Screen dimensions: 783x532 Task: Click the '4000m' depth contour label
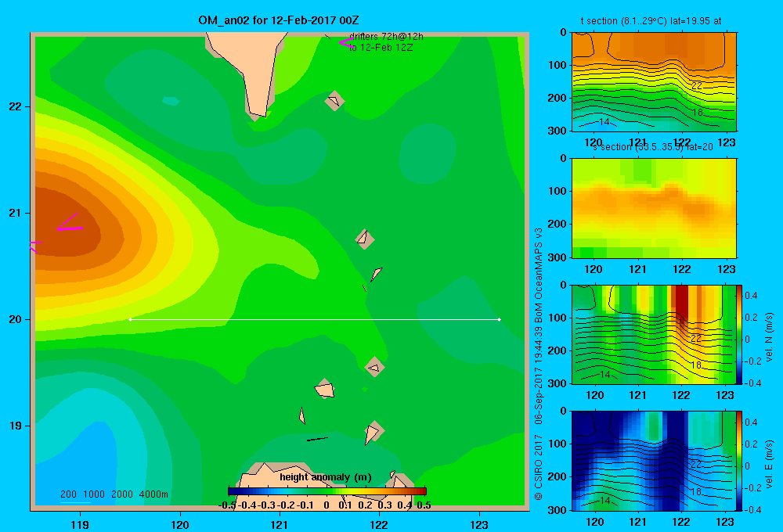point(153,494)
